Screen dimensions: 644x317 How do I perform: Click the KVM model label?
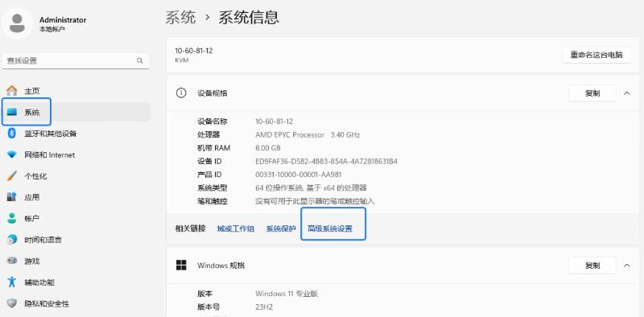click(182, 60)
